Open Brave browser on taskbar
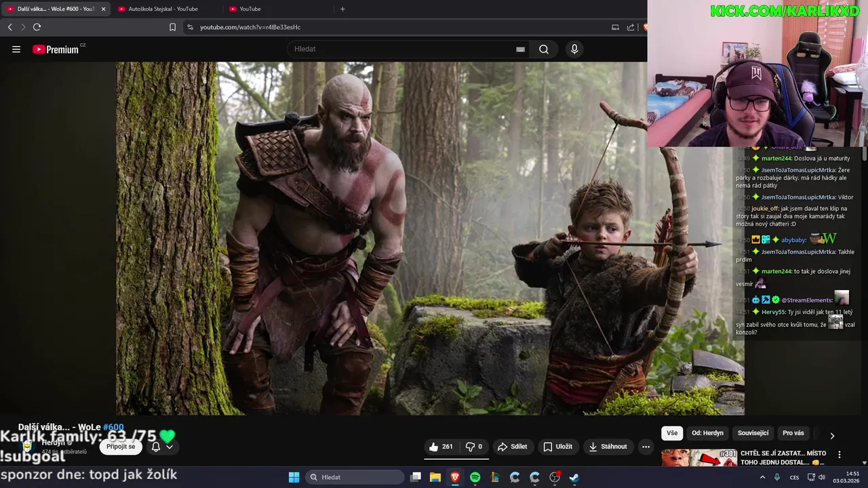 [x=455, y=477]
